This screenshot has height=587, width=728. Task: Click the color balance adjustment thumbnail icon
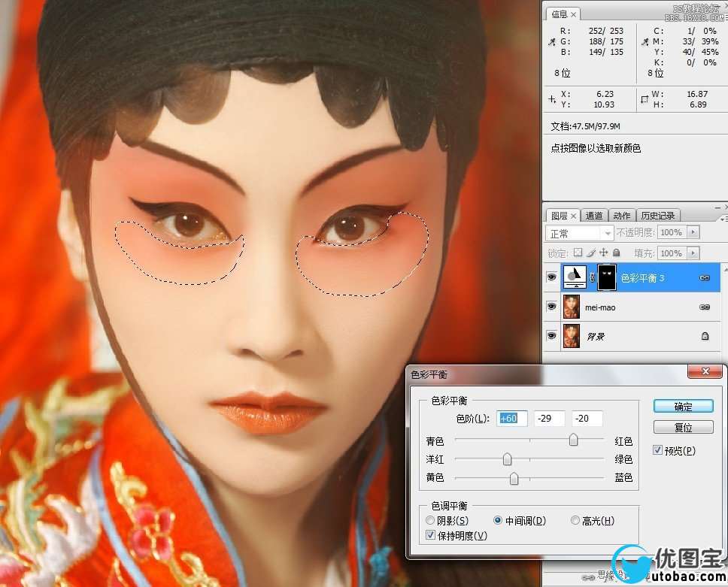(575, 277)
